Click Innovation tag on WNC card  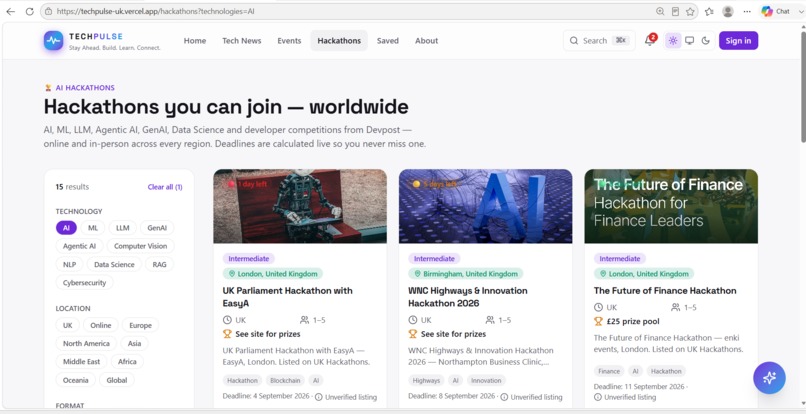(486, 381)
